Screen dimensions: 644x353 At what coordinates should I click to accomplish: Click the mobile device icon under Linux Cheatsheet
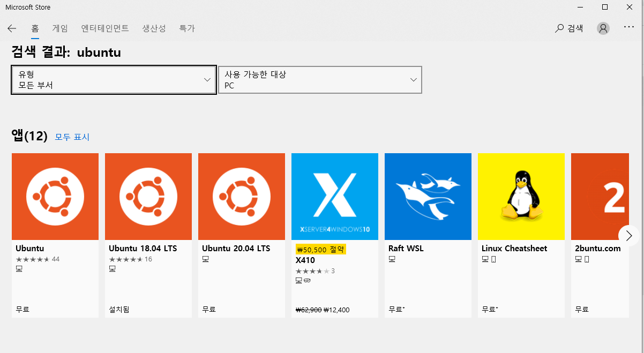point(493,259)
